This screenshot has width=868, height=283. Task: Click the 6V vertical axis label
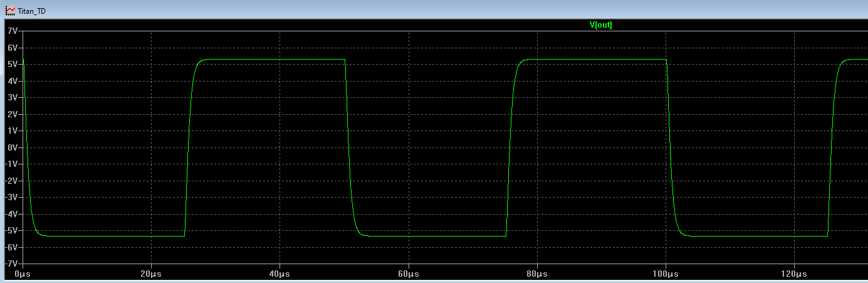coord(13,48)
